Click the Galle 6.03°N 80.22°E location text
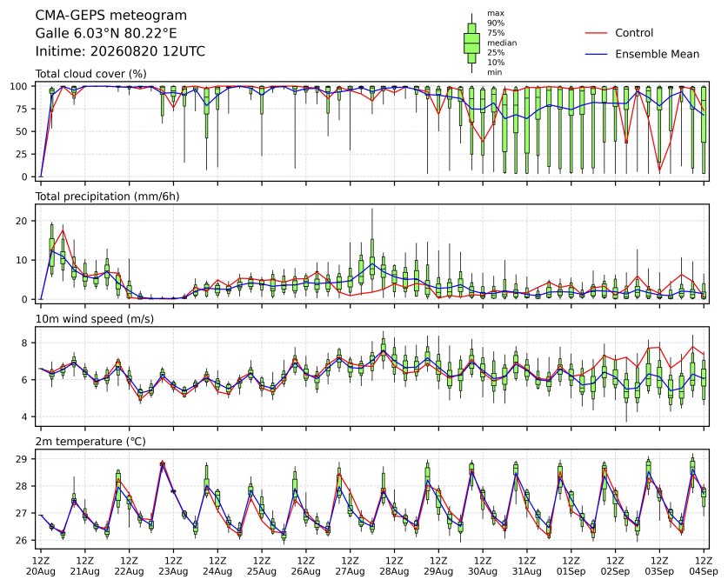The image size is (728, 586). click(x=106, y=33)
